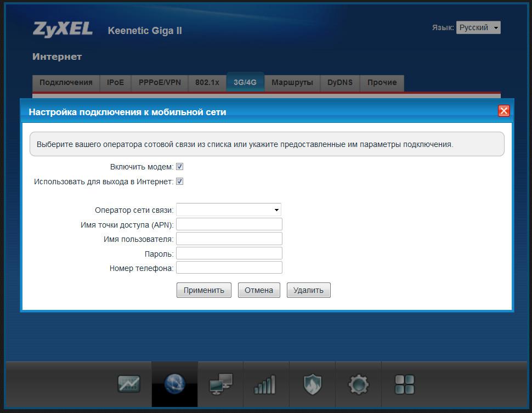Click the "Пароль" input field
The height and width of the screenshot is (413, 532).
(229, 253)
